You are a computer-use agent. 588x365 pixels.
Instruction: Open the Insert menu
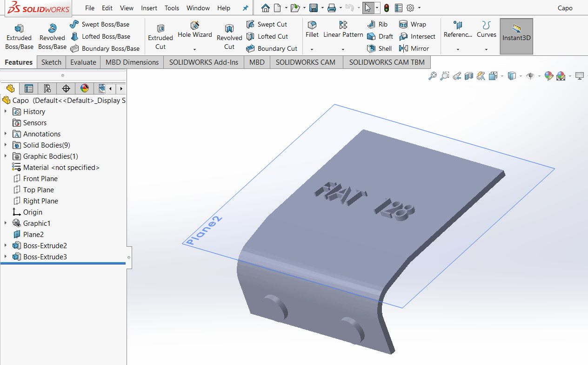tap(149, 8)
